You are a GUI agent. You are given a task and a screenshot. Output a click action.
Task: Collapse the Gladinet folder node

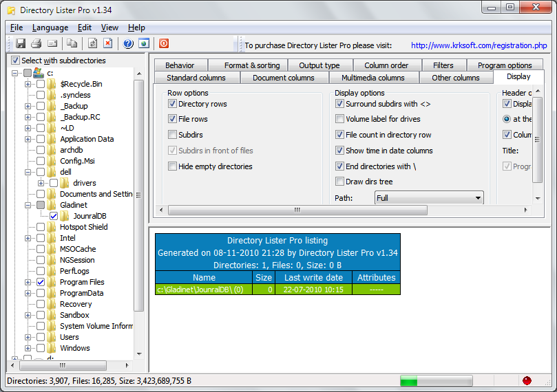(28, 205)
